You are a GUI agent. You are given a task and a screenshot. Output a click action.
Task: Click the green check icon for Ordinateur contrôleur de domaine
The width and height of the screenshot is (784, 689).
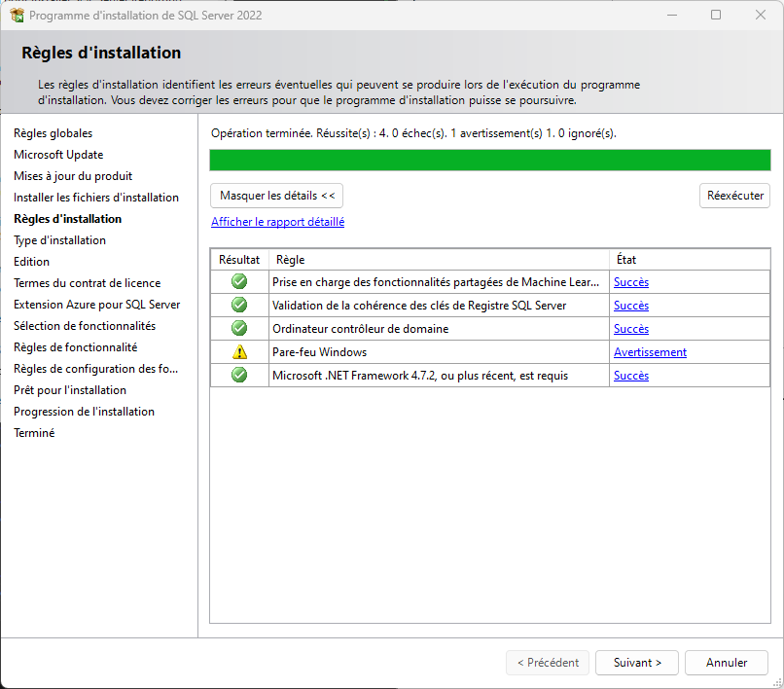[x=239, y=328]
